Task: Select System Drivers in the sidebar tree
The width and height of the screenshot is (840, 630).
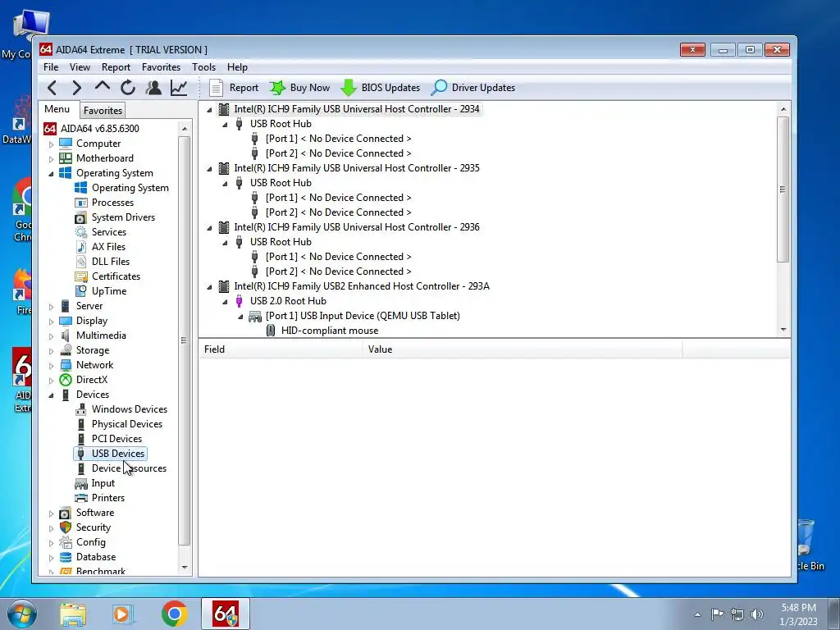Action: [123, 217]
